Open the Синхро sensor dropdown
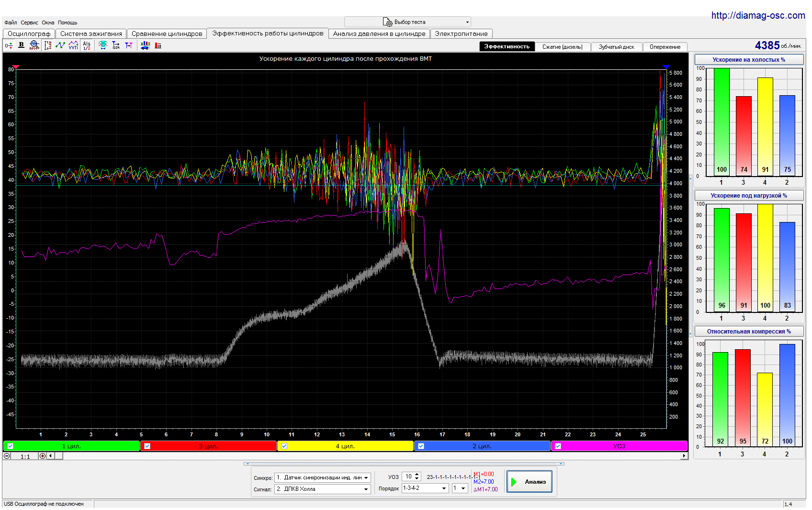 coord(323,477)
